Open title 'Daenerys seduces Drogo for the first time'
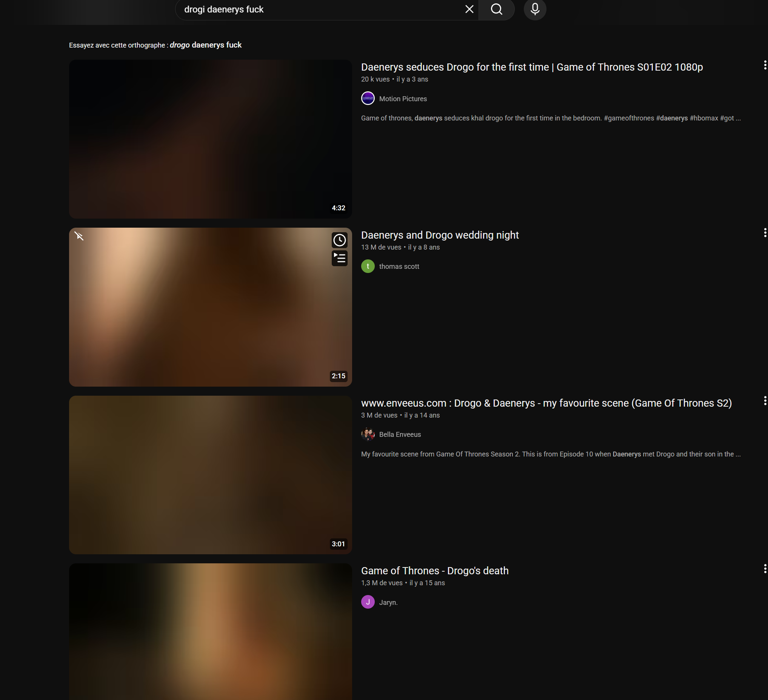The image size is (768, 700). pos(532,67)
